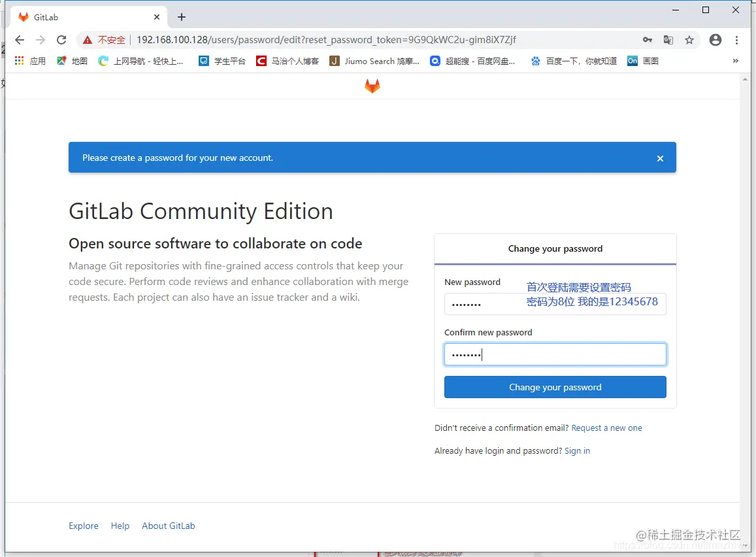The width and height of the screenshot is (756, 557).
Task: Select the GitLab browser tab
Action: coord(88,18)
